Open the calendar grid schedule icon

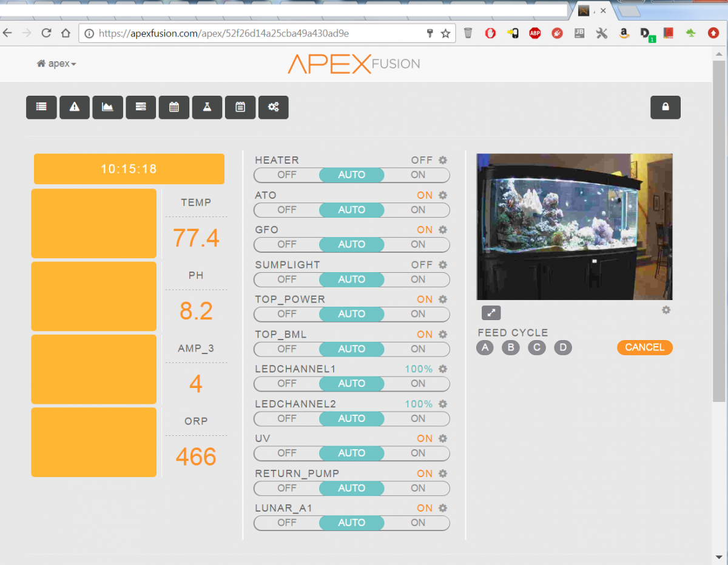click(174, 107)
